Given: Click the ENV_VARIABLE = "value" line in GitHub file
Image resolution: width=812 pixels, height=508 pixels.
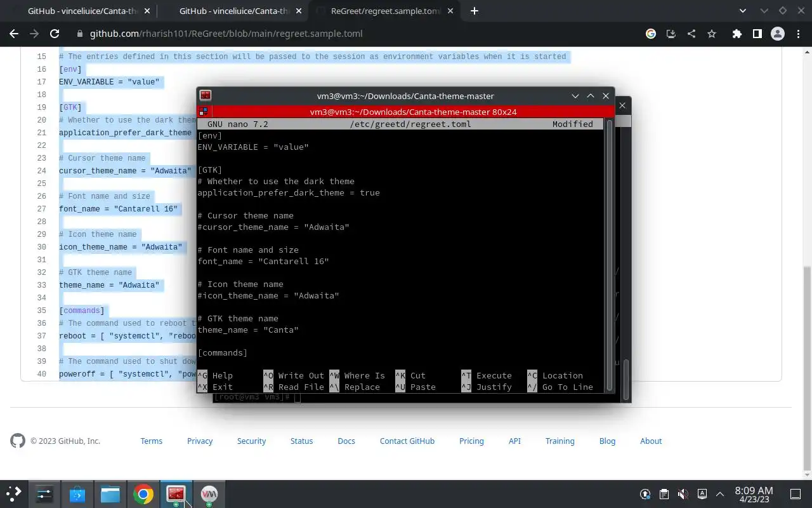Looking at the screenshot, I should pyautogui.click(x=109, y=82).
